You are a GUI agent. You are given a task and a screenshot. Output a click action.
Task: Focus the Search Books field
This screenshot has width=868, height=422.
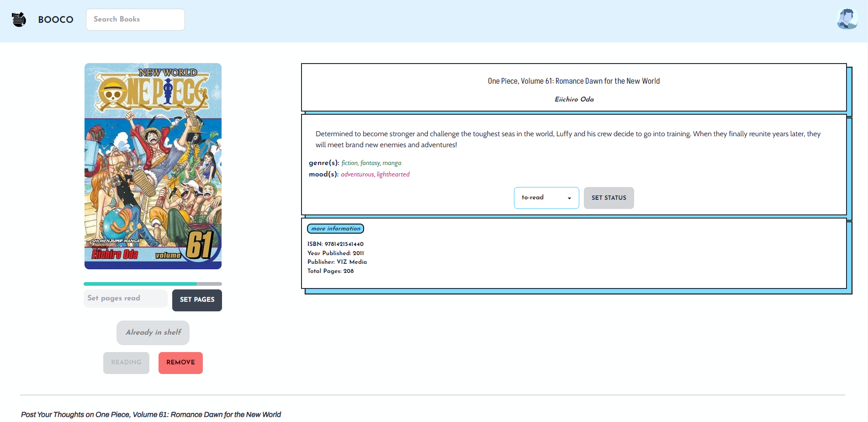tap(135, 20)
